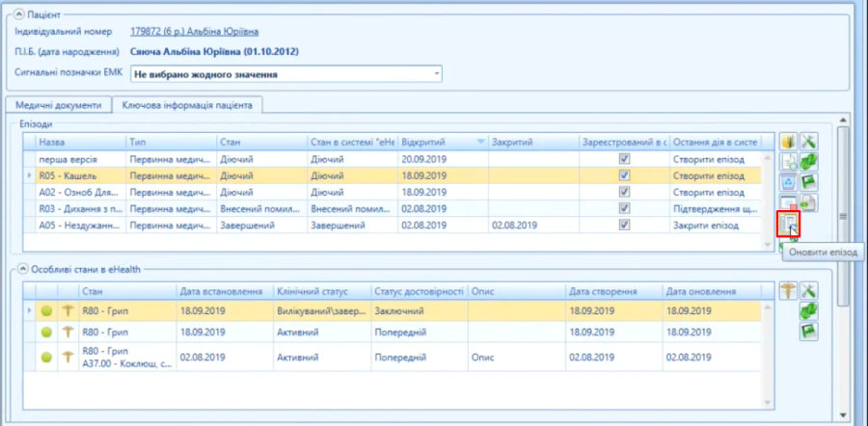This screenshot has width=868, height=426.
Task: Click the wrench tools icon beside Епізоди table
Action: 809,142
